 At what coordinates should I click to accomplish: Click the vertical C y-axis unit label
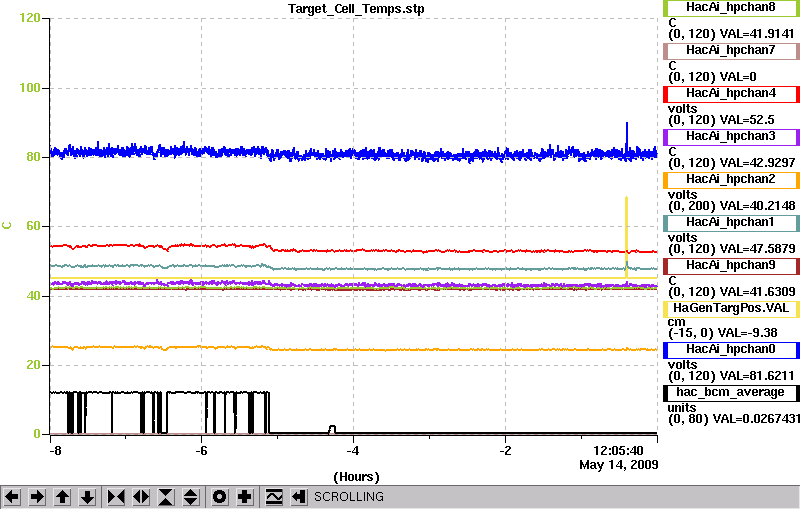pos(7,225)
